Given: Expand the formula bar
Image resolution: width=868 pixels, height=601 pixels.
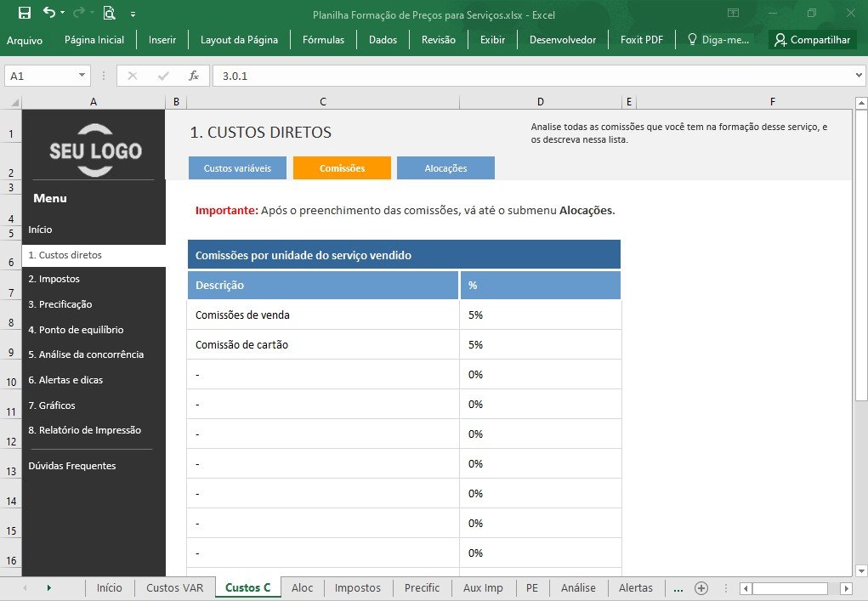Looking at the screenshot, I should (x=859, y=76).
